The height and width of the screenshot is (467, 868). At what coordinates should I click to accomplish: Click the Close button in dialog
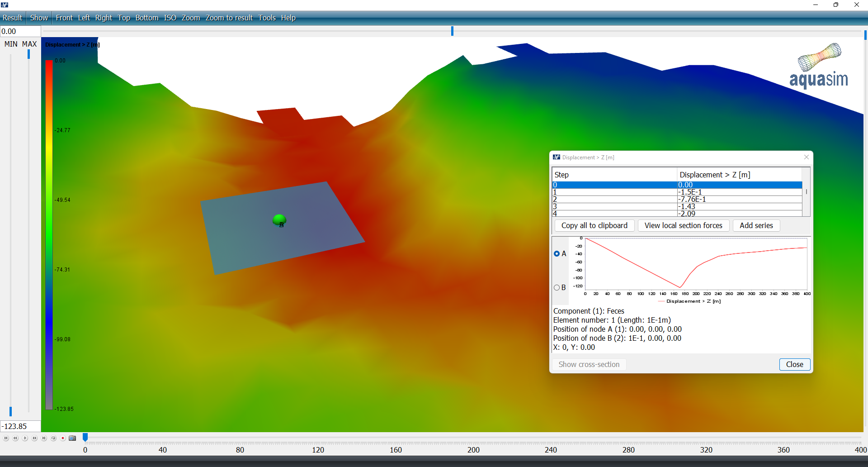point(794,364)
